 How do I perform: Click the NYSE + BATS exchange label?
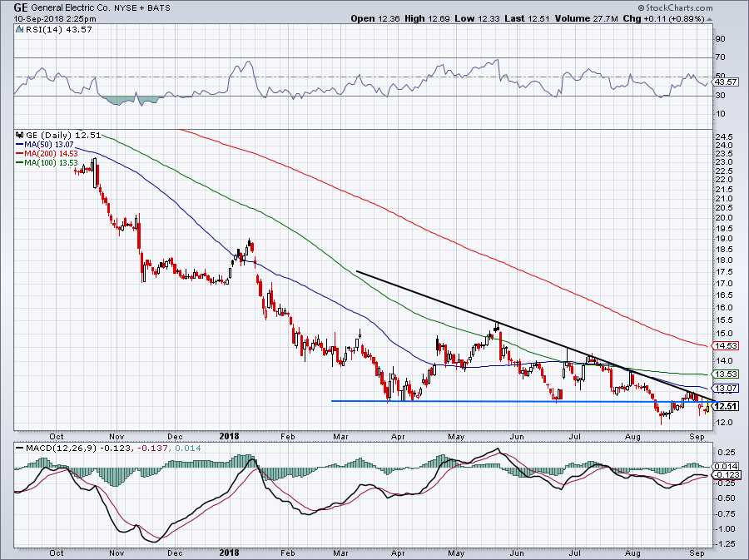142,8
